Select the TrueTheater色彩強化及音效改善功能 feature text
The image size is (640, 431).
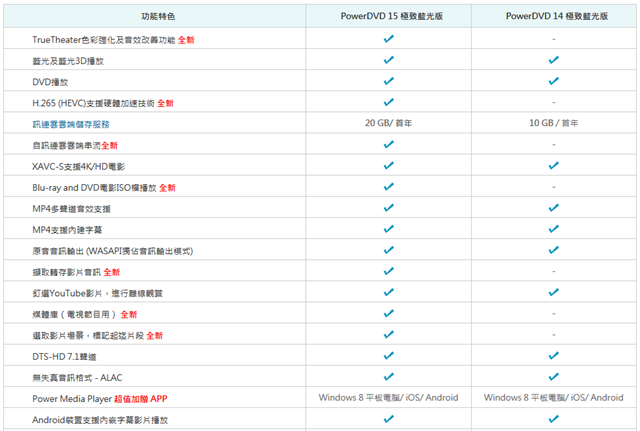point(104,40)
